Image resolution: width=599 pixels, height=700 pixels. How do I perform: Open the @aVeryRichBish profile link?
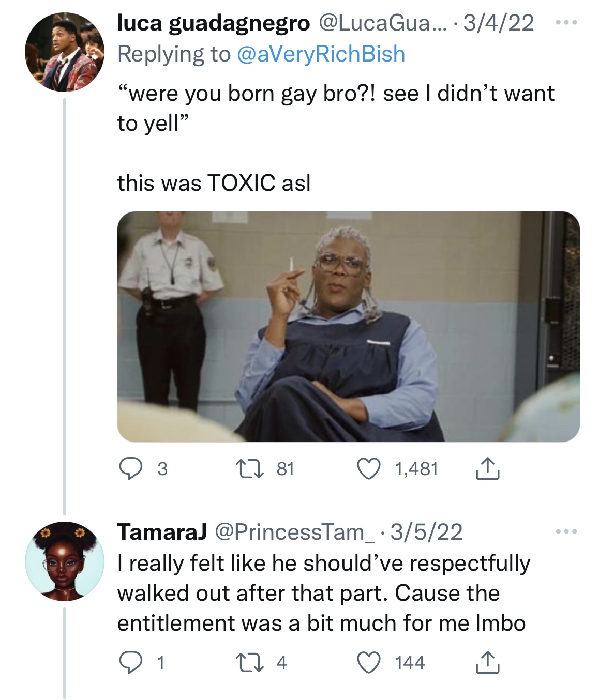point(321,54)
